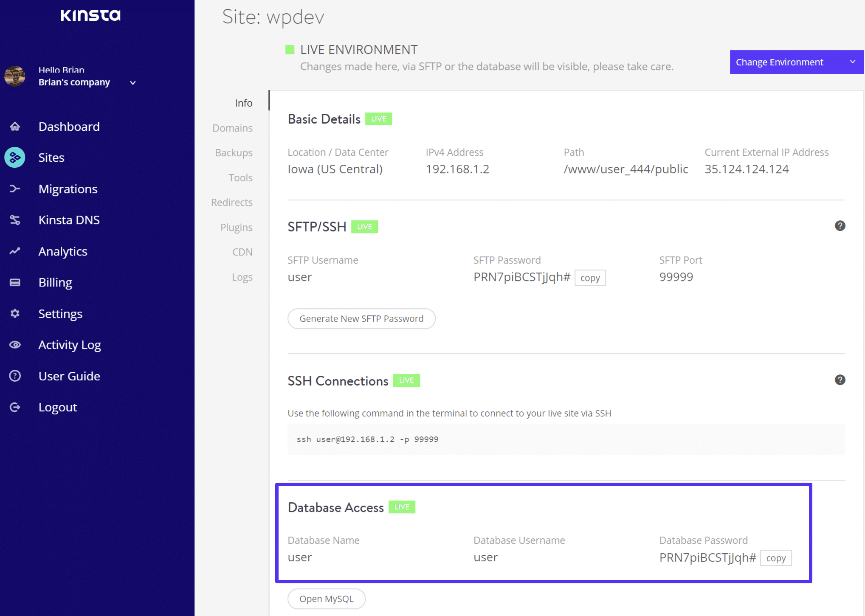Image resolution: width=865 pixels, height=616 pixels.
Task: Click the Activity Log eye icon
Action: (x=15, y=345)
